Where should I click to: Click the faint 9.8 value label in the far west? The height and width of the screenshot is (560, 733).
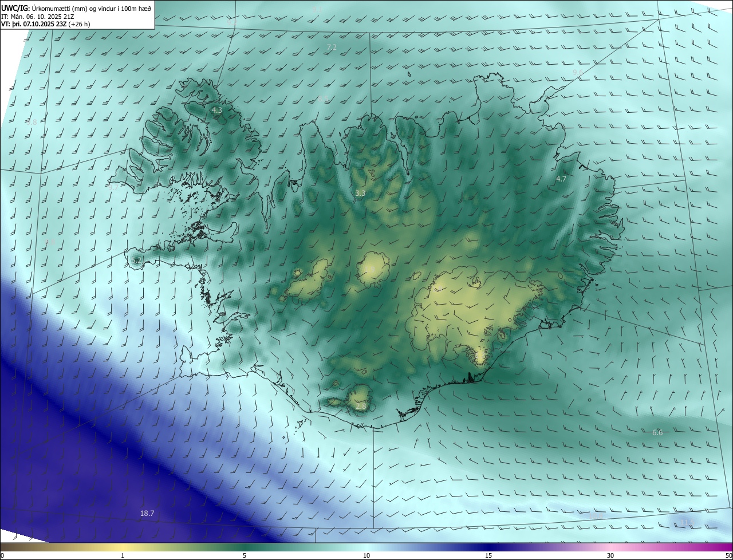point(31,123)
